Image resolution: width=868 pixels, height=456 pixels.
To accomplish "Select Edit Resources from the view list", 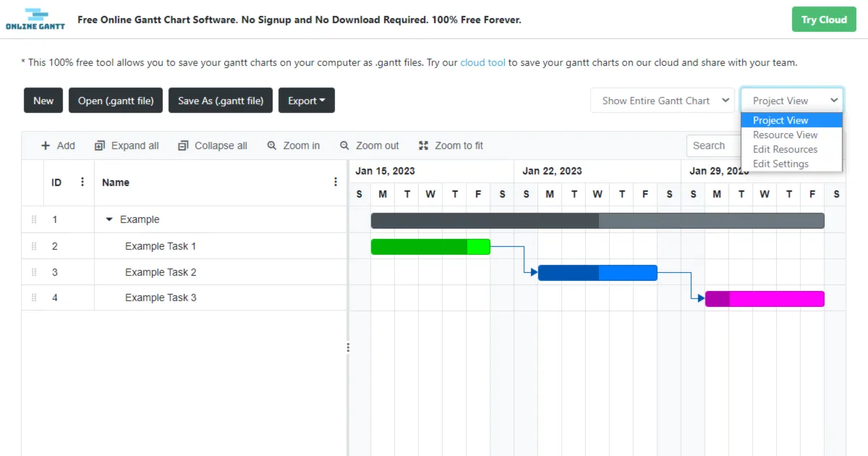I will 785,149.
